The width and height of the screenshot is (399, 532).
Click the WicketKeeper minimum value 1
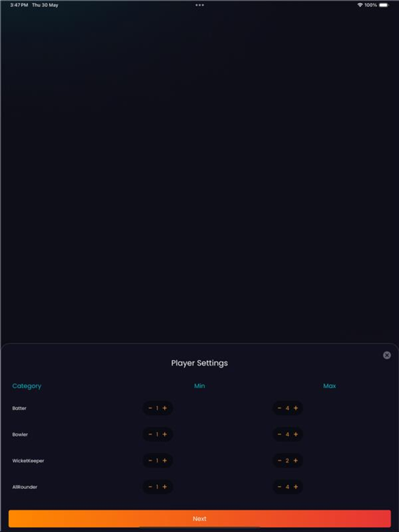coord(157,461)
